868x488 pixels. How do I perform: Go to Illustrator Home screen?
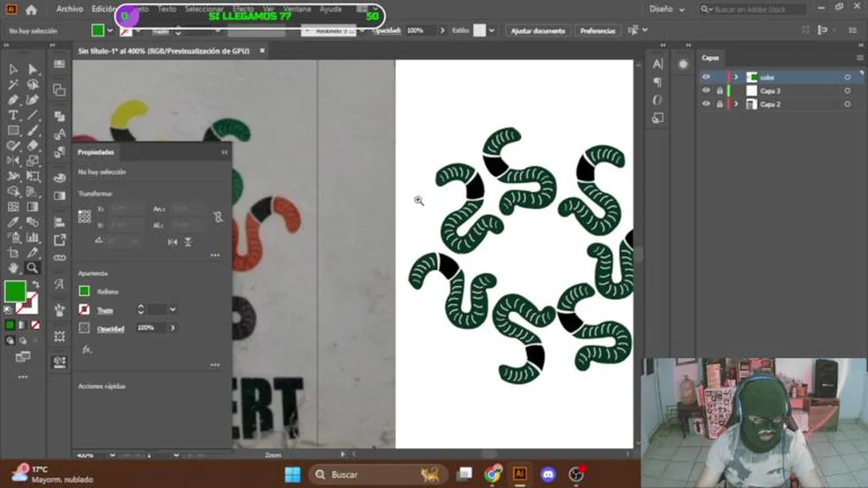(31, 9)
